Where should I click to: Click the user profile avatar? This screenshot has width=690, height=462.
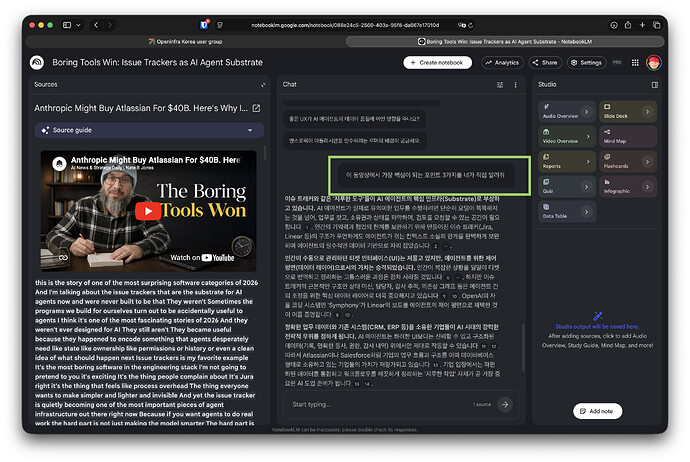[654, 62]
